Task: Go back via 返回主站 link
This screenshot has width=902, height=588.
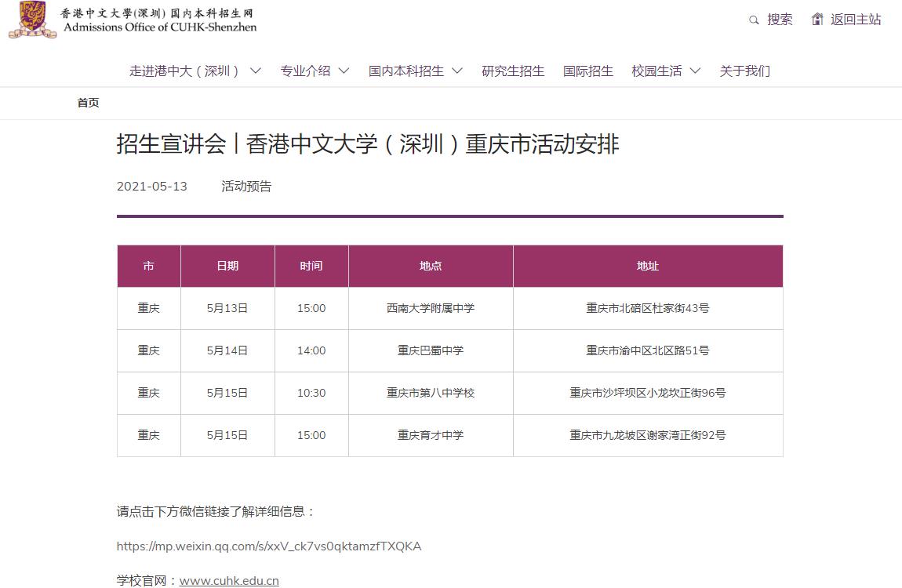Action: [856, 20]
